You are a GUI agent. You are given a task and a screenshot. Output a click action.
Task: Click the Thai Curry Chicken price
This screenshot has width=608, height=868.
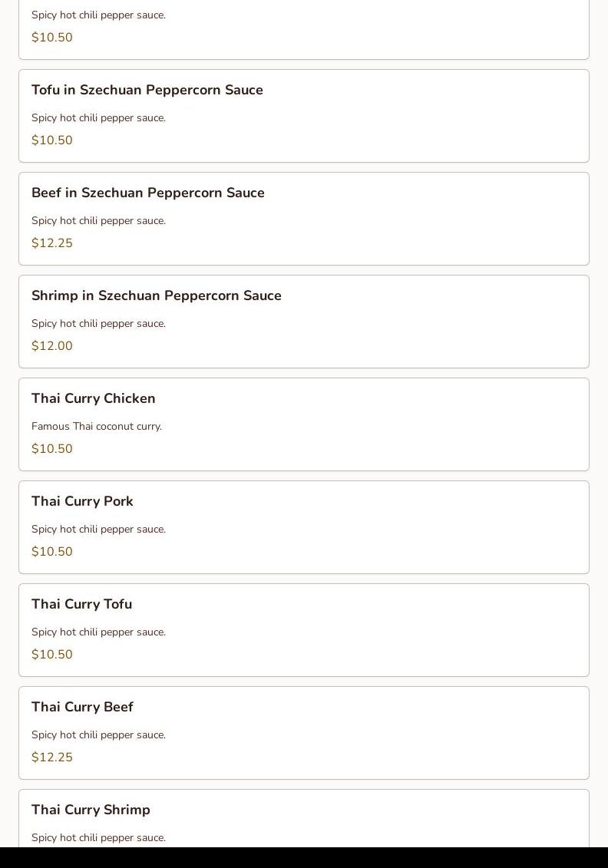click(x=52, y=449)
